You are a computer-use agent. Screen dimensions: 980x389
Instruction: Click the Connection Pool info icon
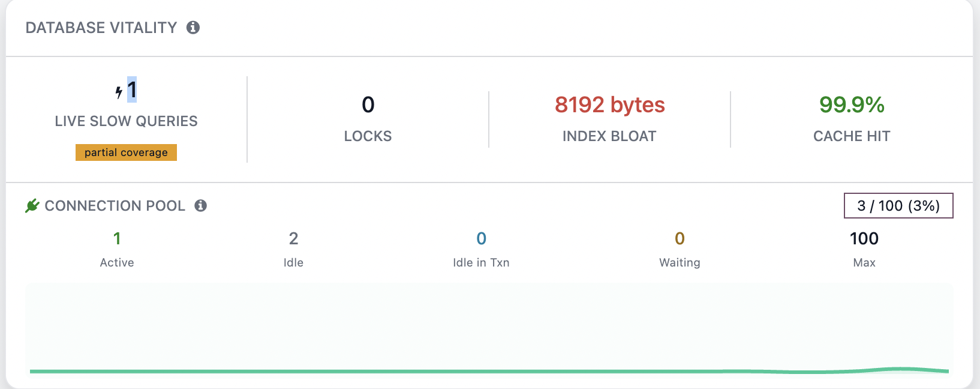(201, 206)
